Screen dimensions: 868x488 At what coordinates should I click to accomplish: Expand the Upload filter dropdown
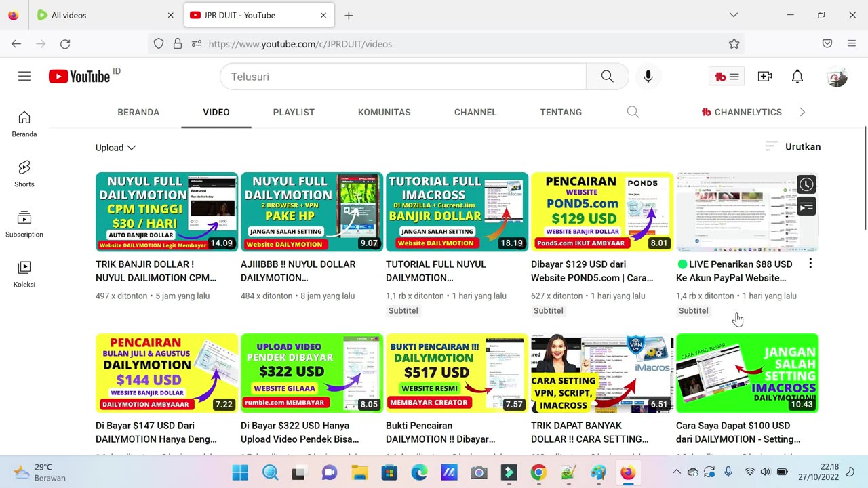115,148
